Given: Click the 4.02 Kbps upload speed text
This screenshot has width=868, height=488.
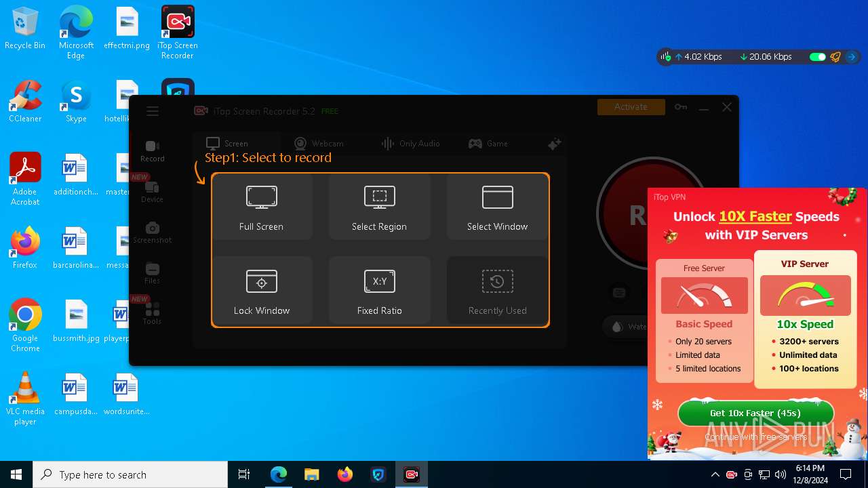Looking at the screenshot, I should [703, 57].
